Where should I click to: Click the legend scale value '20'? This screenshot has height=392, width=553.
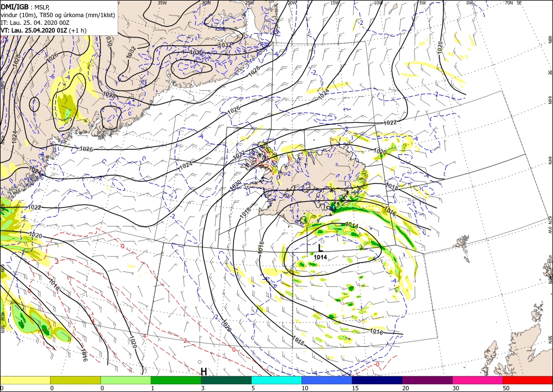405,388
